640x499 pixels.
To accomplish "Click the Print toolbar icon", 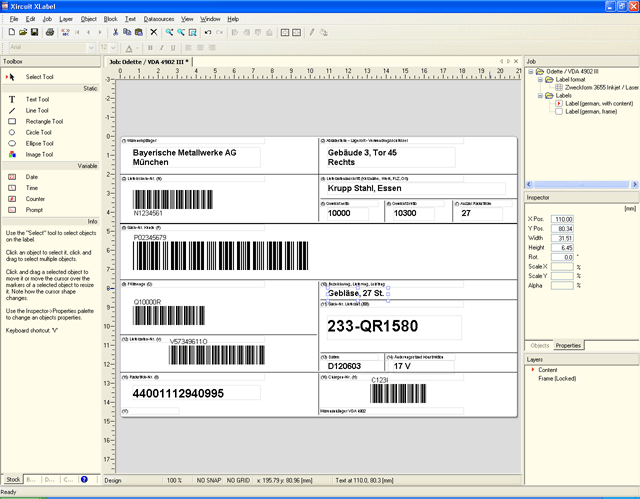I will (50, 32).
